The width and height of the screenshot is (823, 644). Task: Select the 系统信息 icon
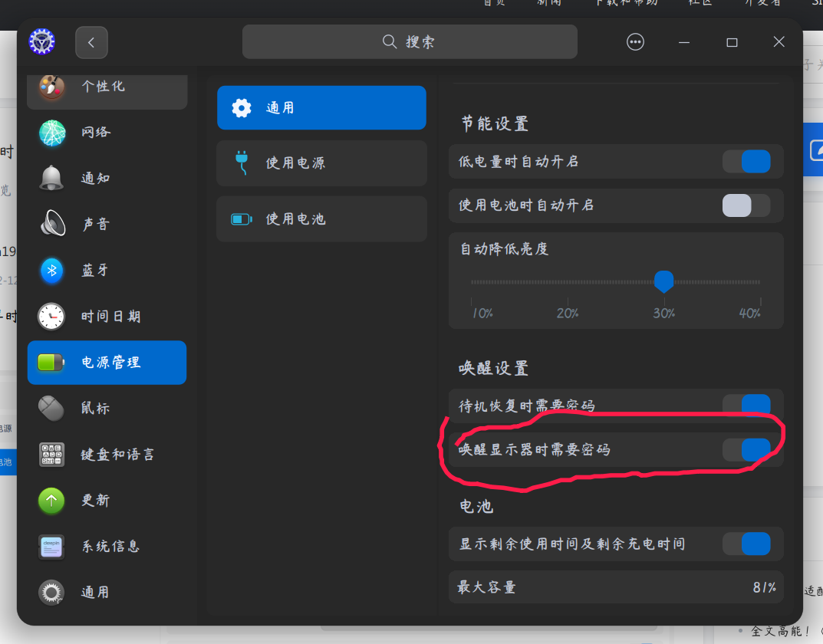pos(51,547)
